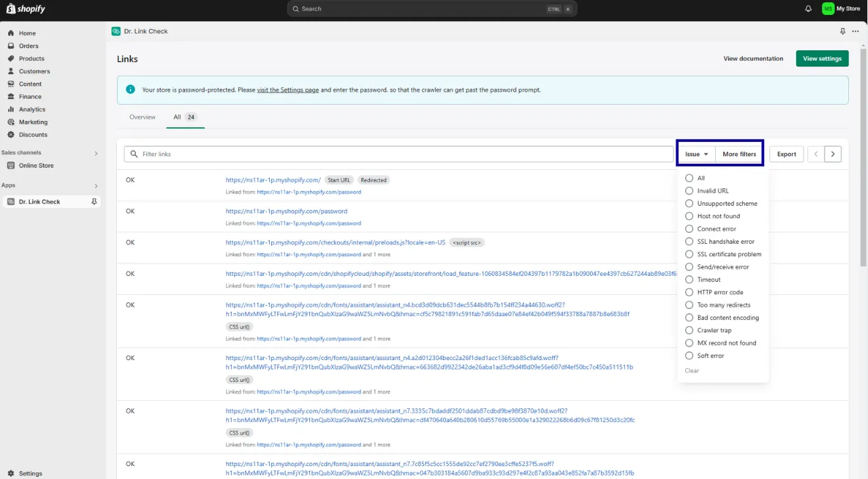Screen dimensions: 868x479
Task: Click the View settings button
Action: (x=822, y=58)
